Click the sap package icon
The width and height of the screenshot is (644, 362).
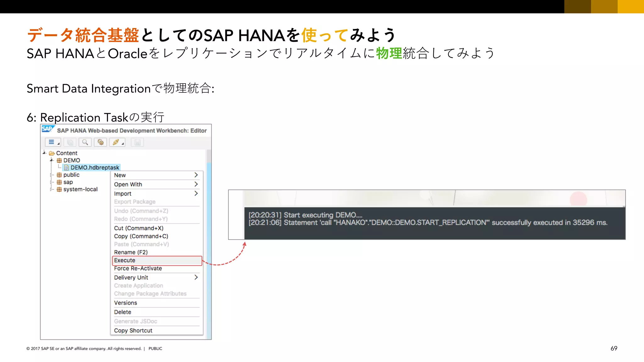click(x=59, y=182)
